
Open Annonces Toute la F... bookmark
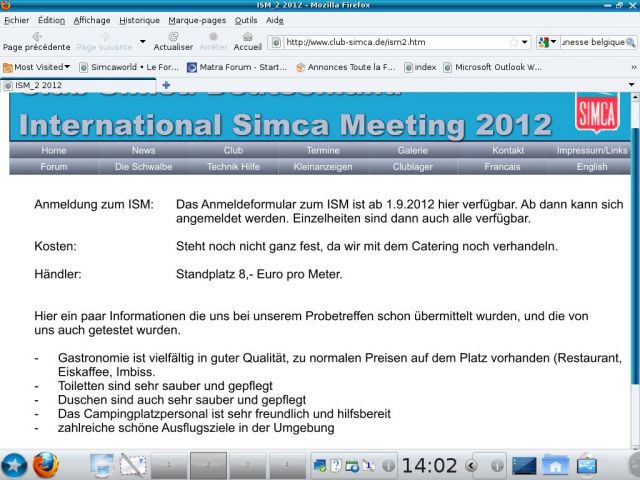click(346, 67)
